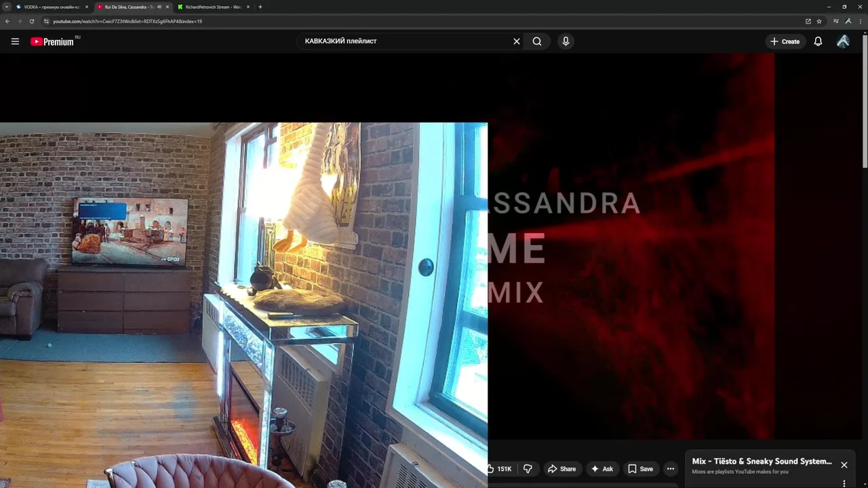Viewport: 868px width, 488px height.
Task: Dislike the video with thumbs down
Action: pos(528,469)
